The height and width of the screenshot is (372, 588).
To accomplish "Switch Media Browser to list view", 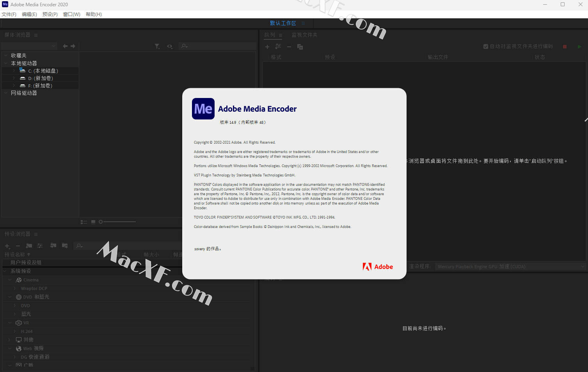I will point(83,222).
